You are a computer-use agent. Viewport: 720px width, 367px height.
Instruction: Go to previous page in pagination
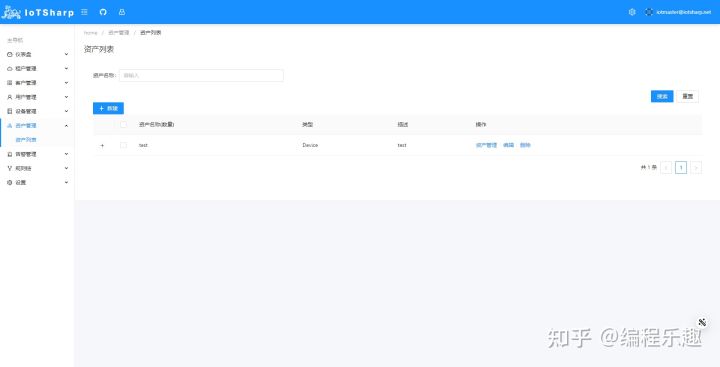666,168
